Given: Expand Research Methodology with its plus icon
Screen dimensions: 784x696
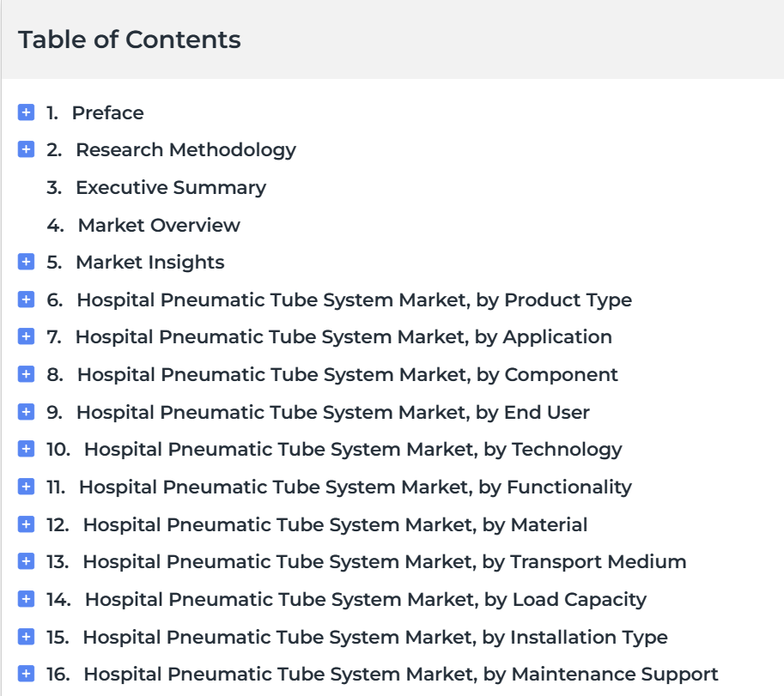Looking at the screenshot, I should (x=26, y=149).
